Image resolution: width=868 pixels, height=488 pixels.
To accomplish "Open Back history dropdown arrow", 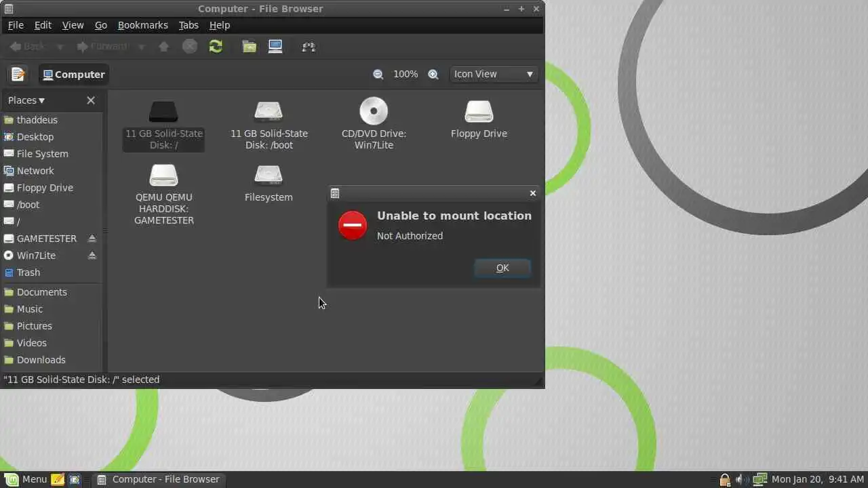I will [x=60, y=47].
